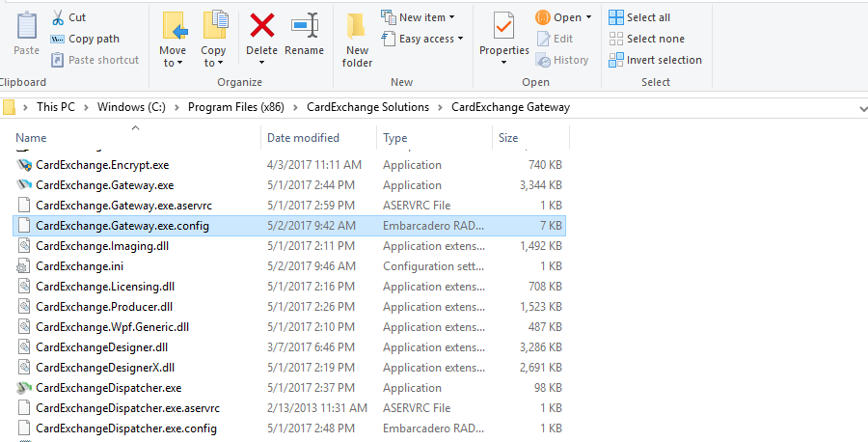Navigate to CardExchange Solutions breadcrumb
Screen dimensions: 868x442
(x=368, y=107)
